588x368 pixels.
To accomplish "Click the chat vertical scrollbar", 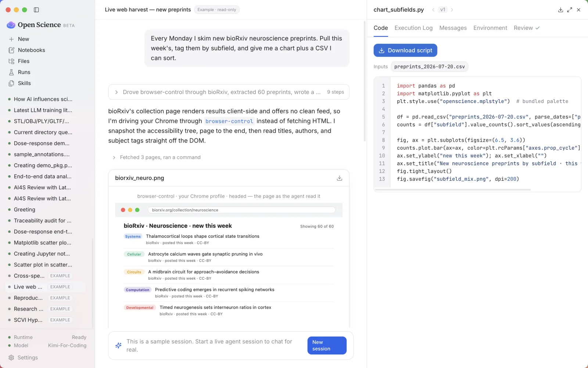I will 365,81.
